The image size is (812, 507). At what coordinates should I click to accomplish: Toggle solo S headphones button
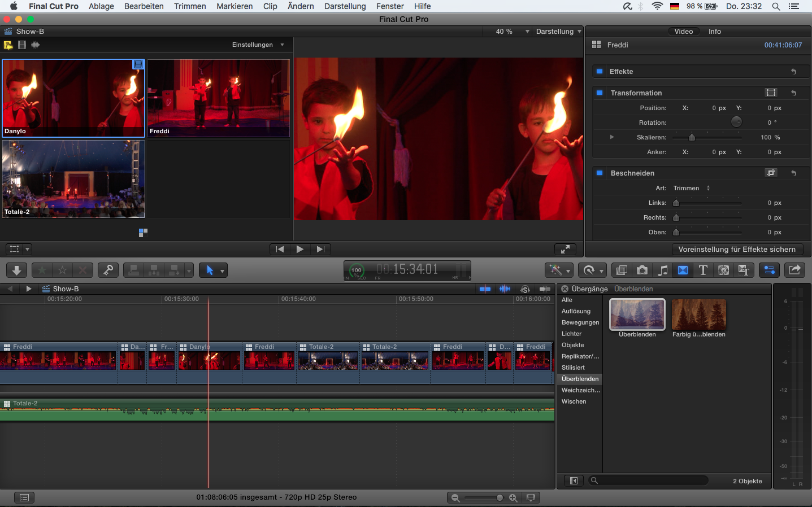point(525,289)
